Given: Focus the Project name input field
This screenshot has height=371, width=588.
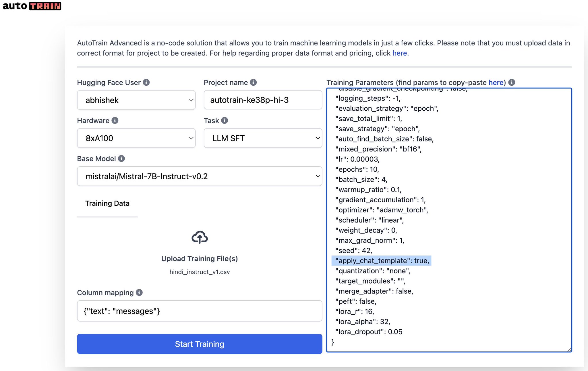Looking at the screenshot, I should [x=263, y=100].
